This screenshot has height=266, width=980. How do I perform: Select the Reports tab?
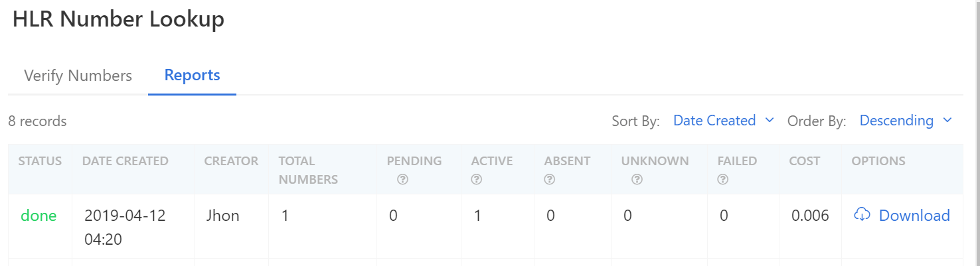pos(193,76)
